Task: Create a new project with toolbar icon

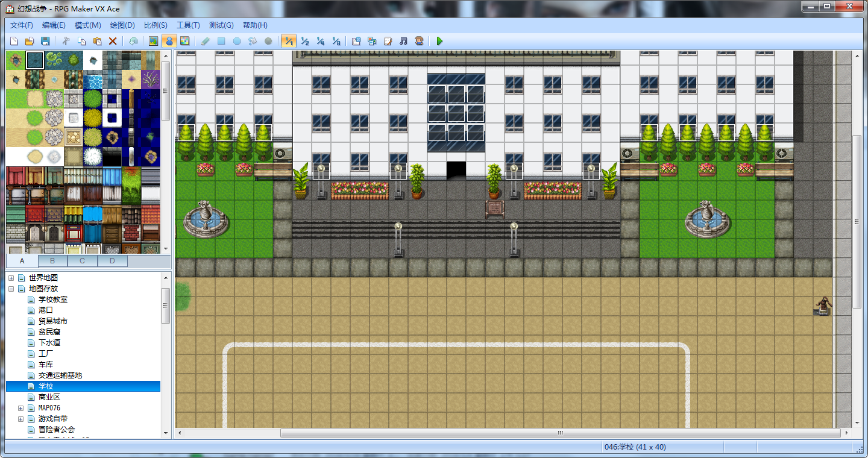Action: 14,41
